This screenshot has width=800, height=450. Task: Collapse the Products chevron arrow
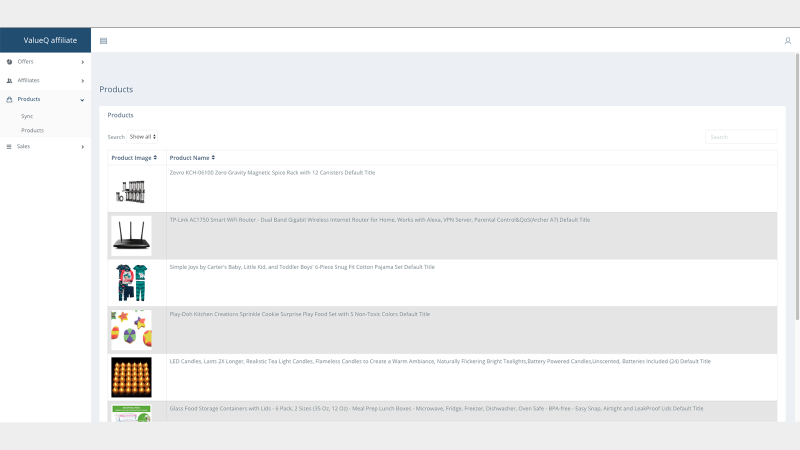tap(82, 100)
